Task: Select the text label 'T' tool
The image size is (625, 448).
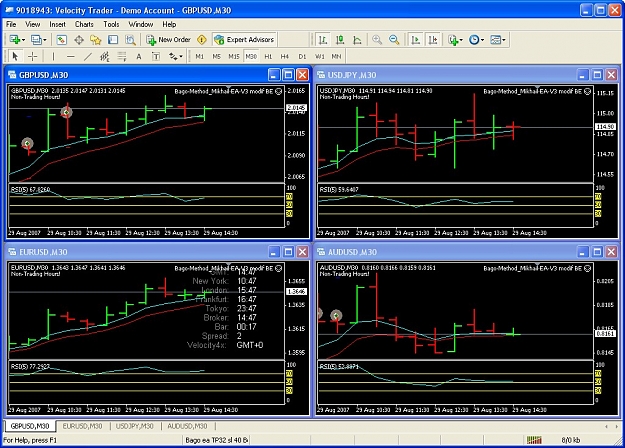Action: 156,57
